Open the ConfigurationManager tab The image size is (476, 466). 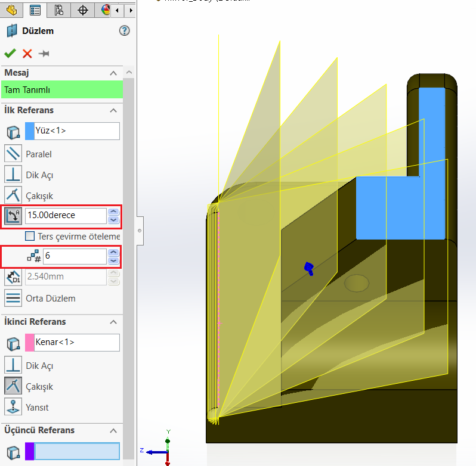tap(58, 10)
